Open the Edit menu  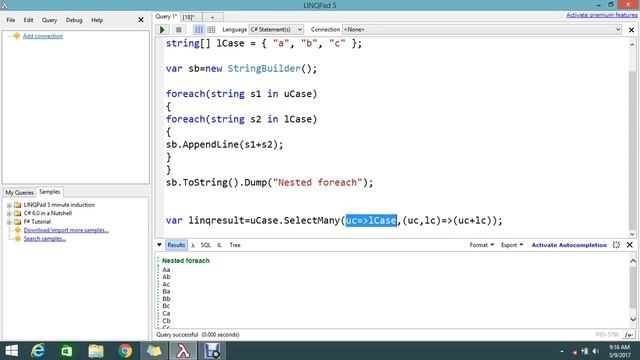pos(28,20)
